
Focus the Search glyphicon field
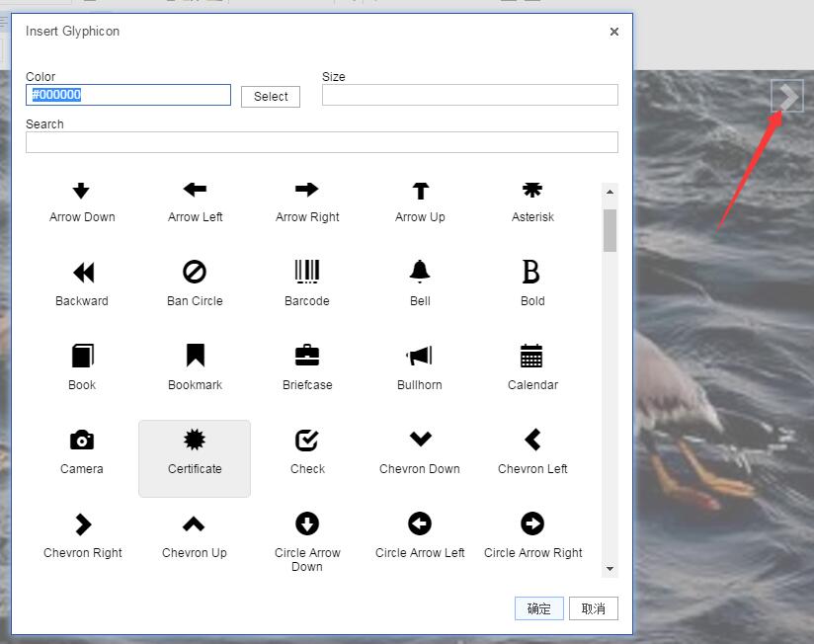(x=322, y=142)
